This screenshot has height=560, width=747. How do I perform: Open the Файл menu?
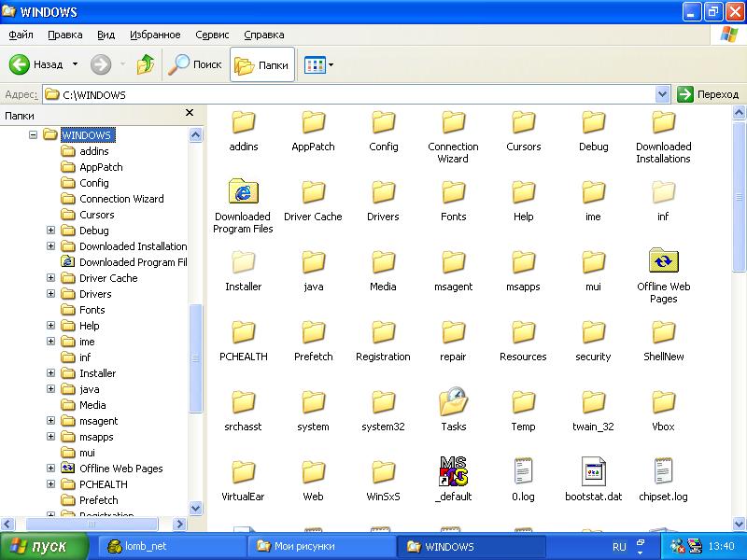(21, 35)
